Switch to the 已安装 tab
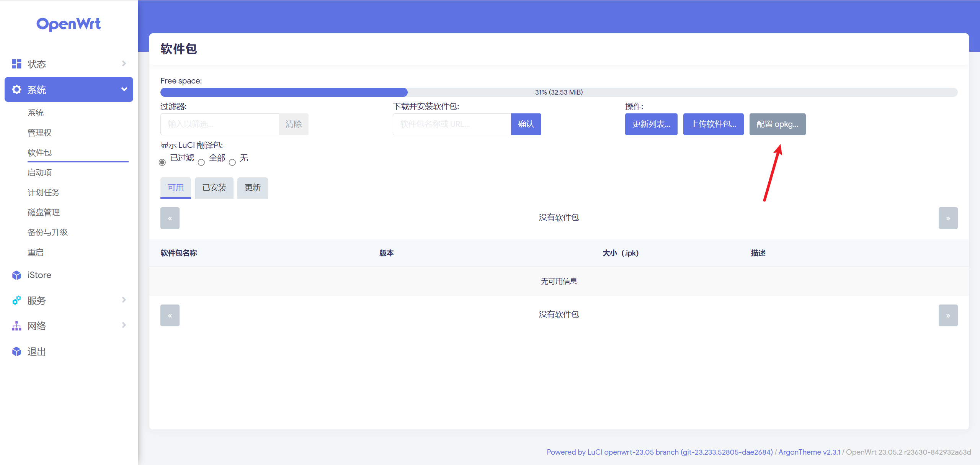Viewport: 980px width, 465px height. 214,188
